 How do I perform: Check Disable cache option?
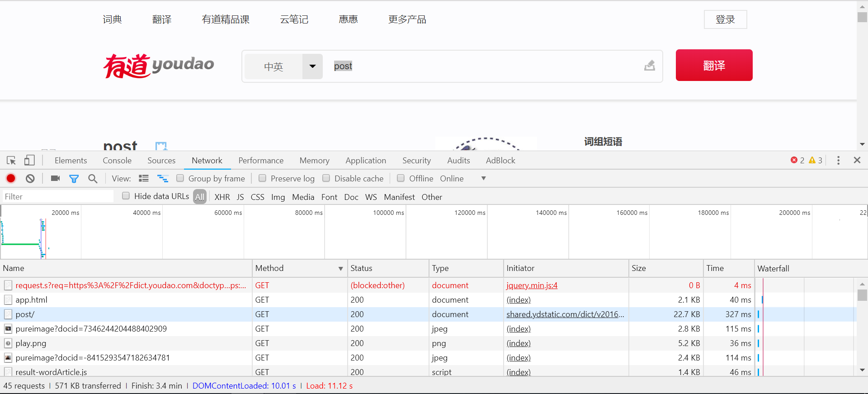pos(326,178)
